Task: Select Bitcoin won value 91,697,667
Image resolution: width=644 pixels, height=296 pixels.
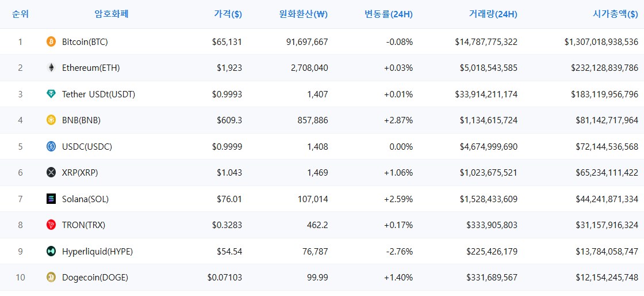Action: (x=308, y=41)
